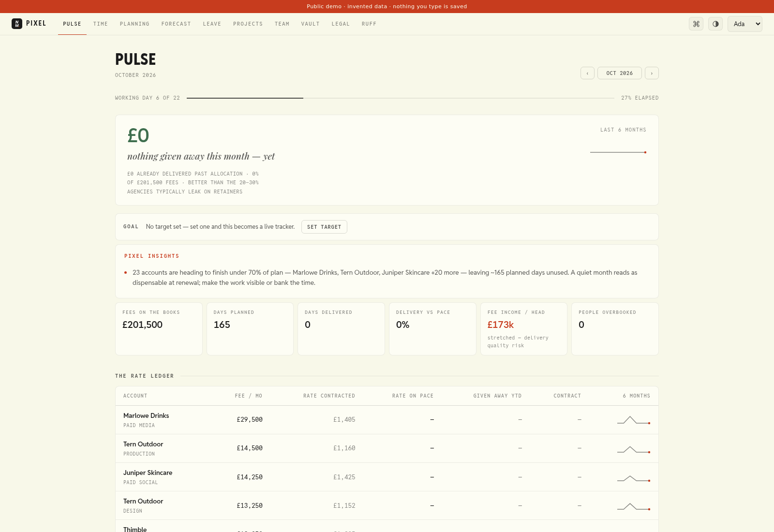Image resolution: width=774 pixels, height=532 pixels.
Task: Click Juniper Skincare account name
Action: coord(148,473)
